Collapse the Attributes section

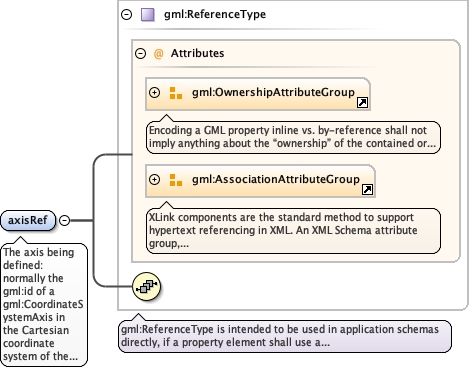coord(141,53)
